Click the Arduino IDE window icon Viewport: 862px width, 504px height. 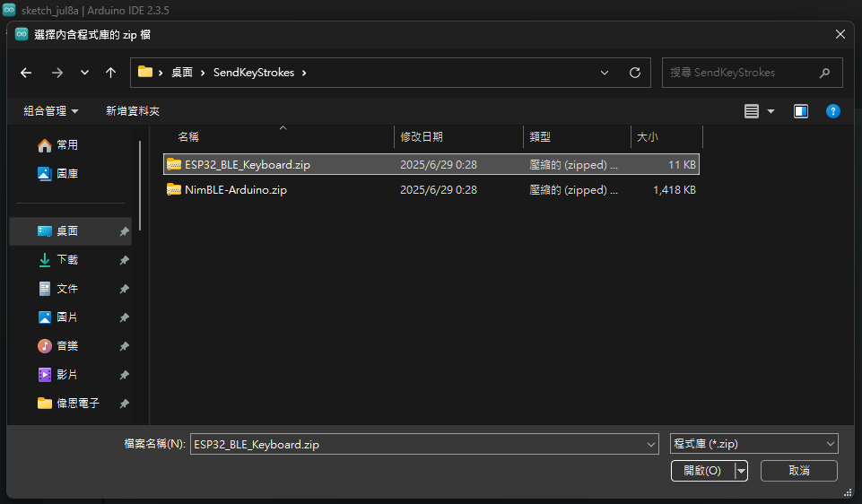point(9,9)
